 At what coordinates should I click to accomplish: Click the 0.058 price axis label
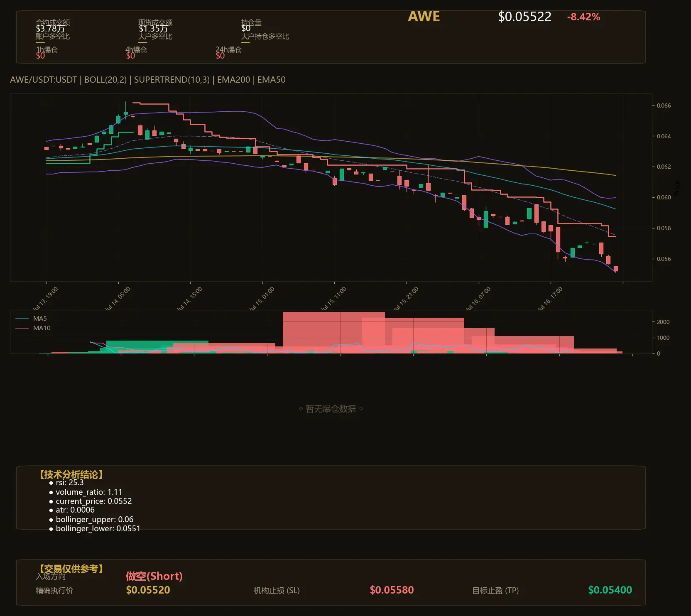(x=664, y=228)
